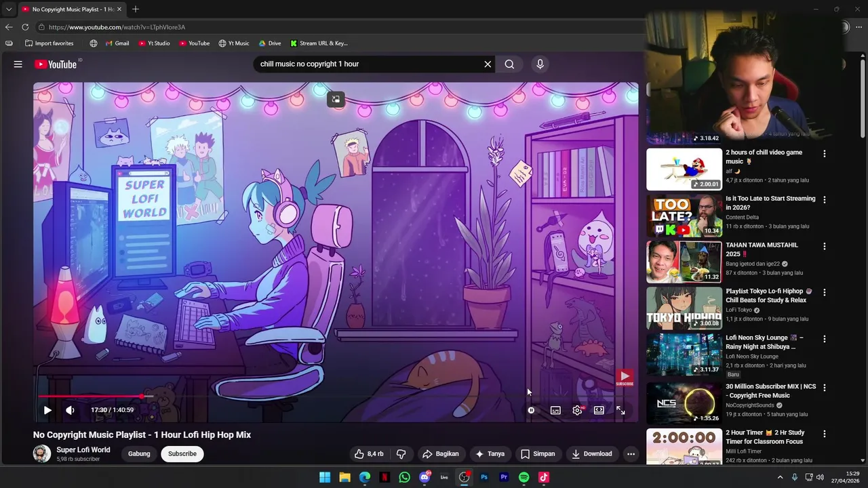Screen dimensions: 868x488
Task: Open the Yt Music bookmark
Action: click(x=234, y=43)
